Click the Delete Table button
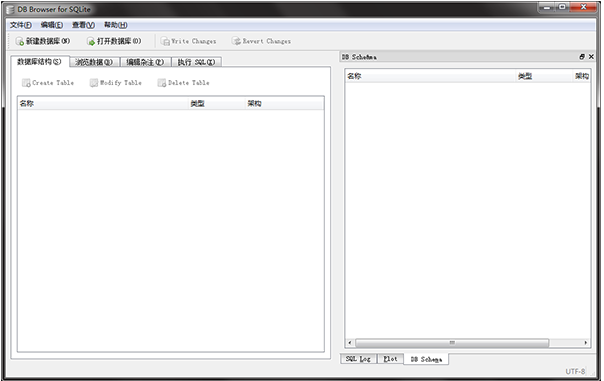 click(183, 83)
